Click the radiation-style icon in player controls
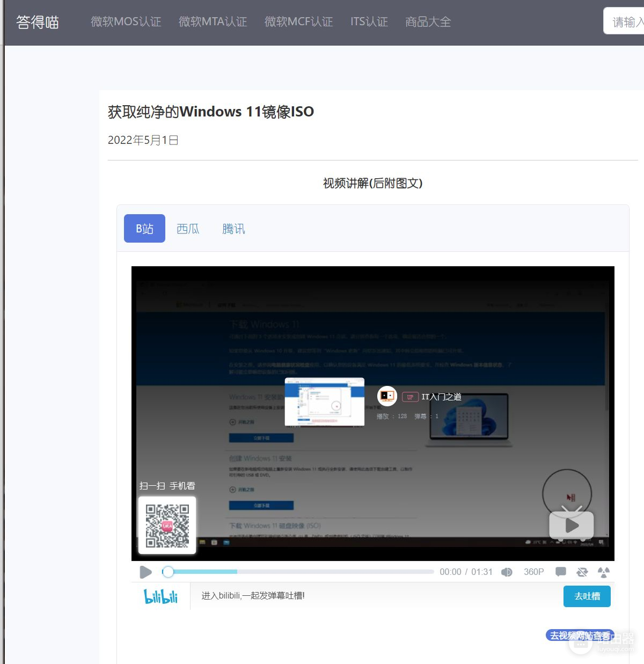 [604, 572]
